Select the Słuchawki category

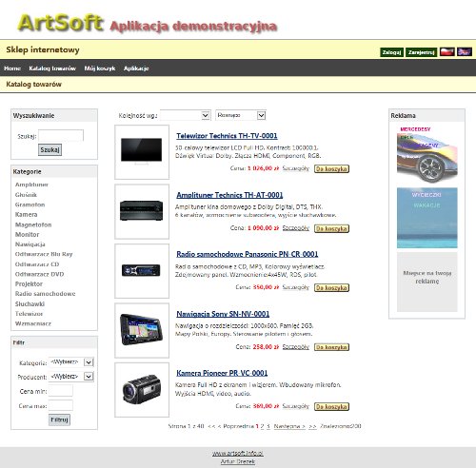pyautogui.click(x=30, y=303)
